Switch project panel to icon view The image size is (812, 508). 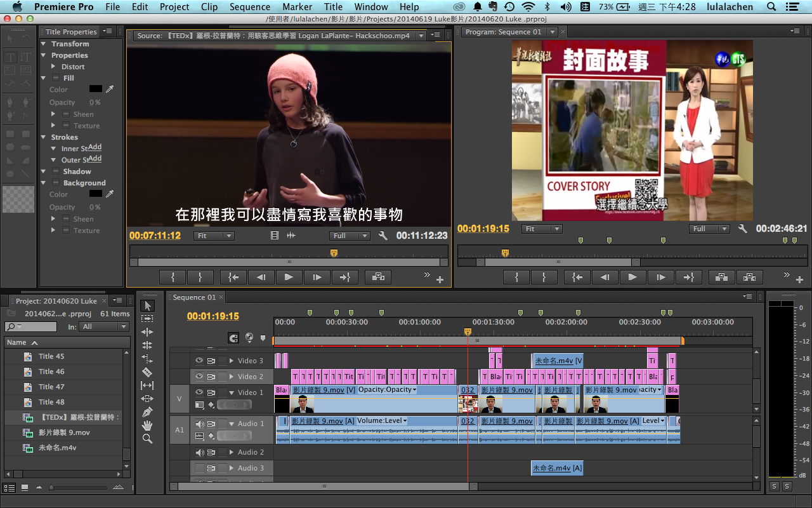[x=25, y=488]
